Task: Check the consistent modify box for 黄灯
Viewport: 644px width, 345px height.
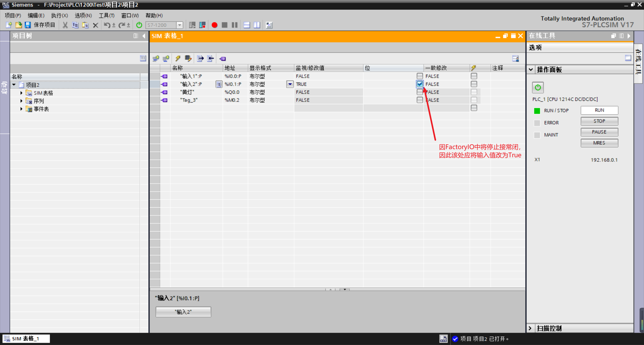Action: click(x=474, y=92)
